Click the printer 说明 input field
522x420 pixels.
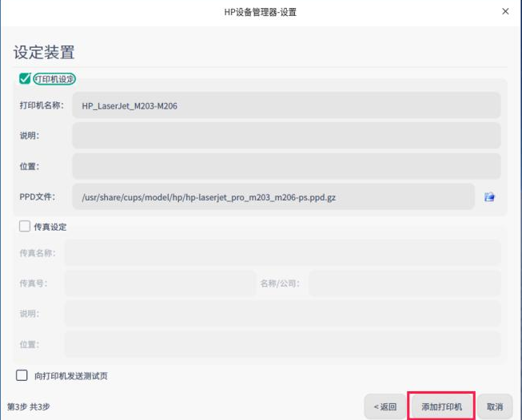pyautogui.click(x=286, y=136)
